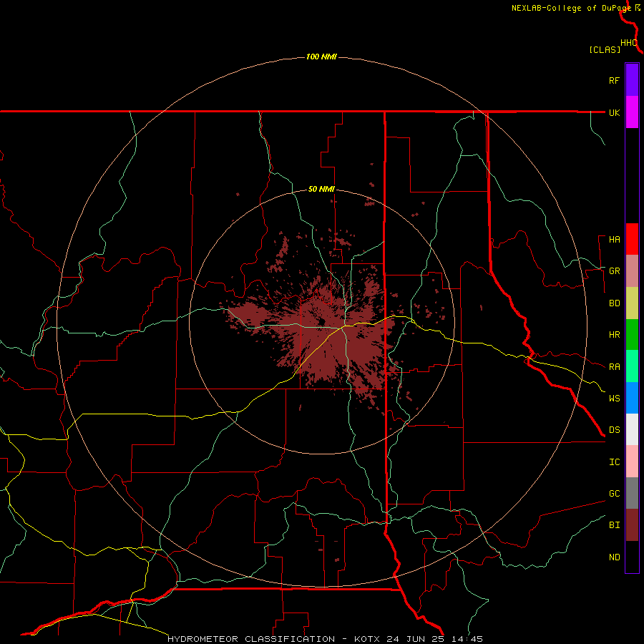This screenshot has width=644, height=644.
Task: Click the GC legend label
Action: click(614, 494)
